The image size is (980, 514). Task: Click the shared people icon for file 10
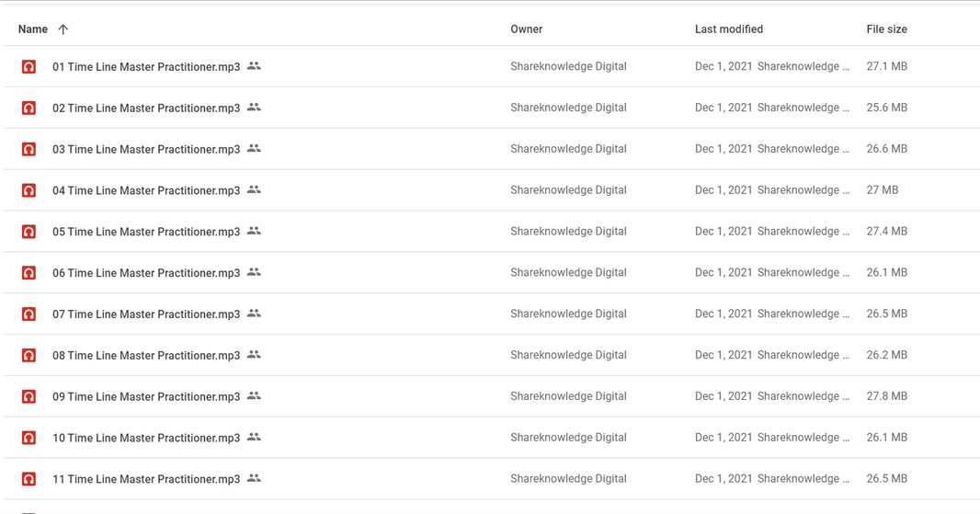(254, 437)
